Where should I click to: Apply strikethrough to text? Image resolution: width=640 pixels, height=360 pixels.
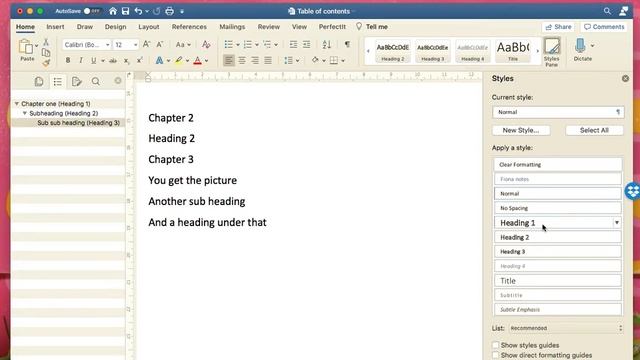pos(113,60)
